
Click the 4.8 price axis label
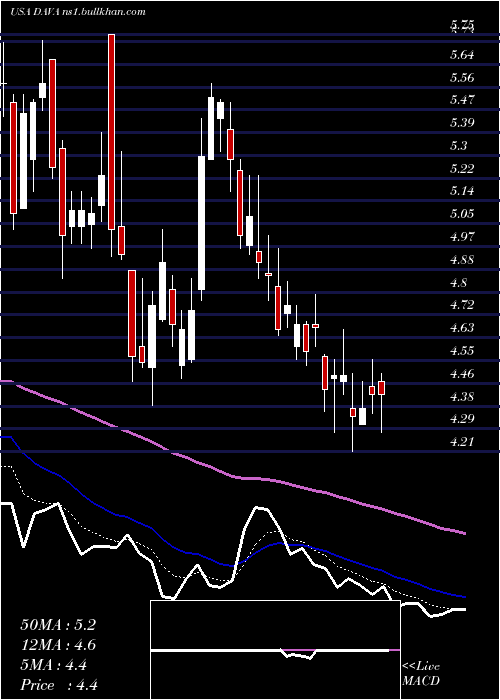click(458, 282)
